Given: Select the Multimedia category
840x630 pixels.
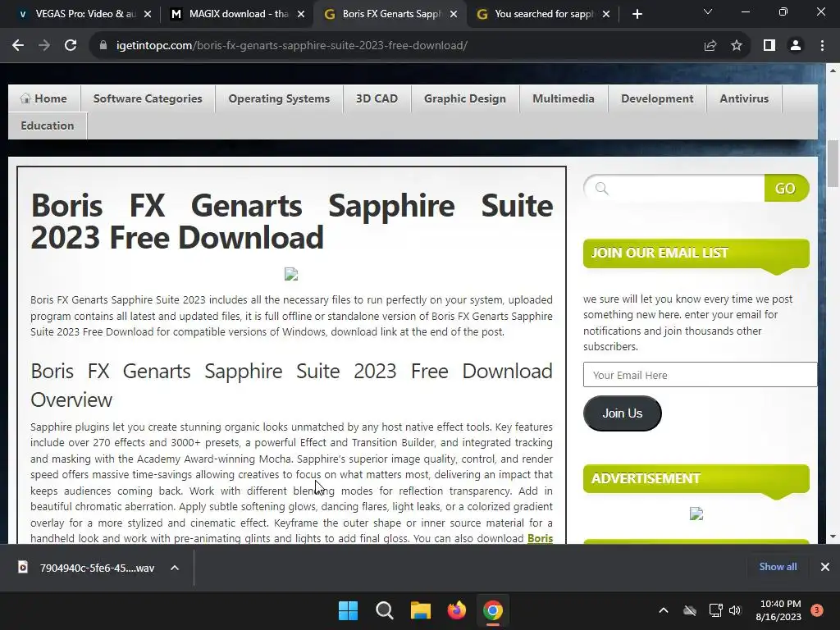Looking at the screenshot, I should tap(564, 98).
